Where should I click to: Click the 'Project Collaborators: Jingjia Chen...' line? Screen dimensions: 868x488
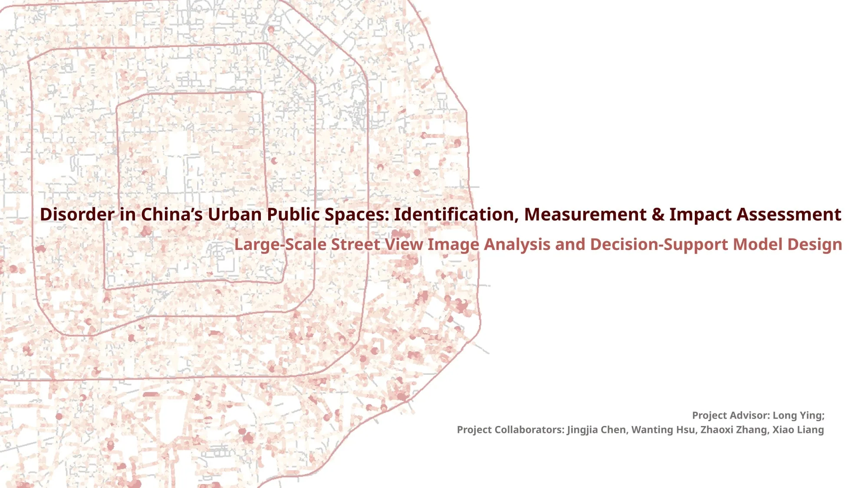640,430
